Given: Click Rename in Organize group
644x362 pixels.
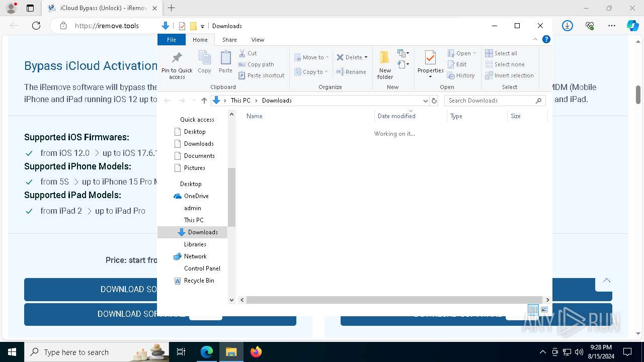Looking at the screenshot, I should coord(351,72).
